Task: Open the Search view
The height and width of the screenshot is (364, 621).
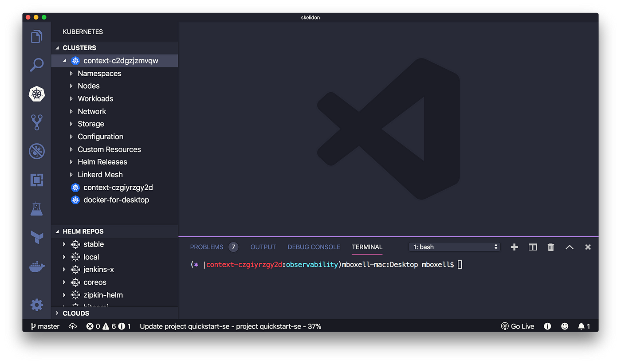Action: [x=37, y=65]
